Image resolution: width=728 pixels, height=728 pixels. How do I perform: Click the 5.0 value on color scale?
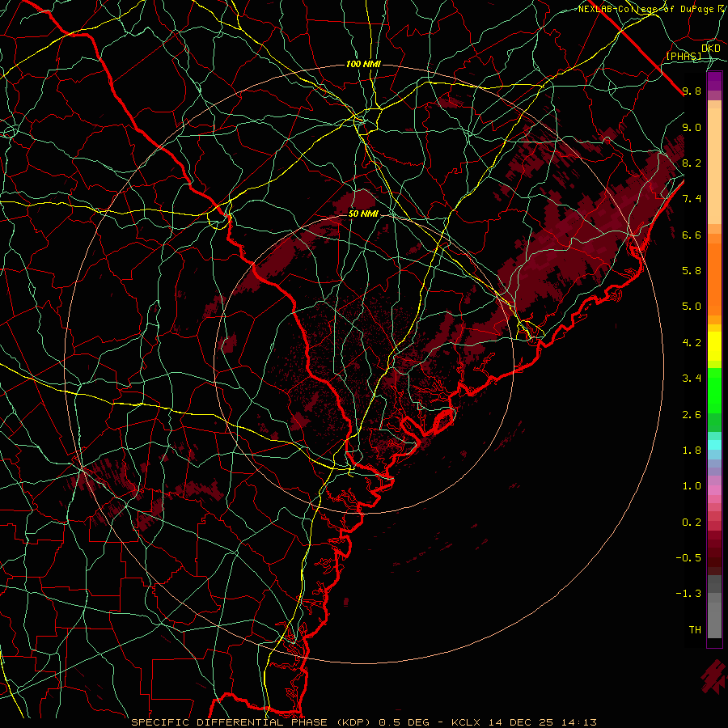click(x=692, y=307)
